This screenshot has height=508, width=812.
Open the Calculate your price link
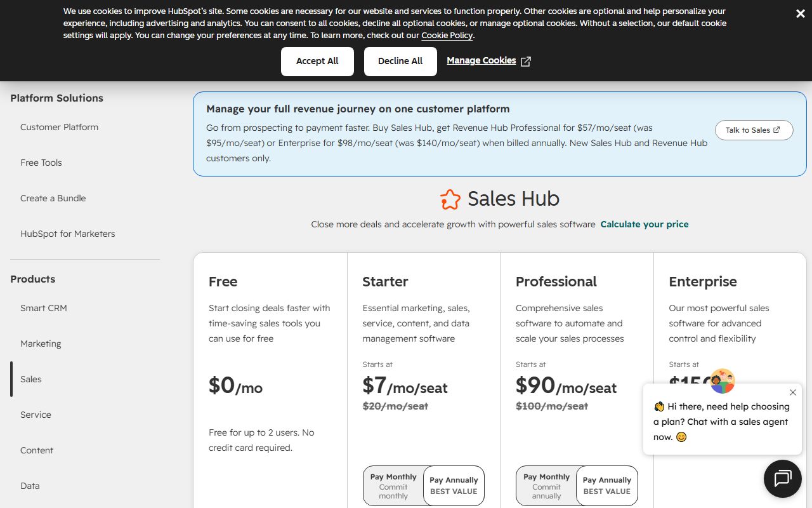coord(645,224)
